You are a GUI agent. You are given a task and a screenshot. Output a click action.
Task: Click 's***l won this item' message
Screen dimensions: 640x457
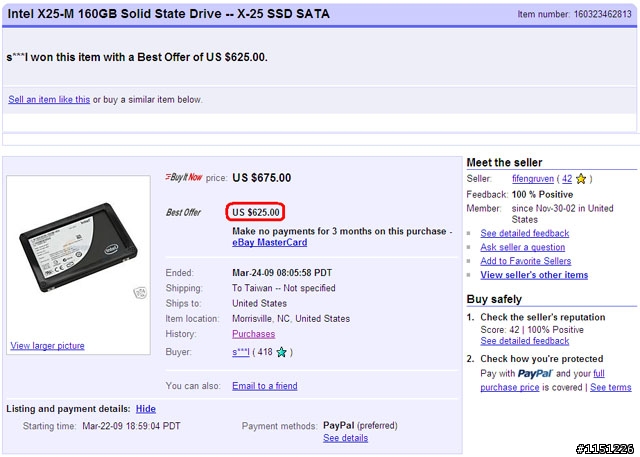137,57
